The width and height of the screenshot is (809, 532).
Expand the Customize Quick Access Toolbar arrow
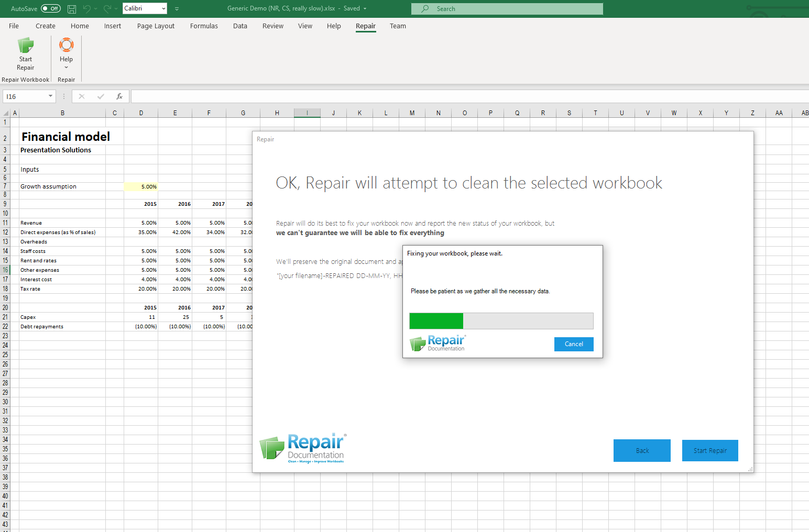pyautogui.click(x=177, y=9)
